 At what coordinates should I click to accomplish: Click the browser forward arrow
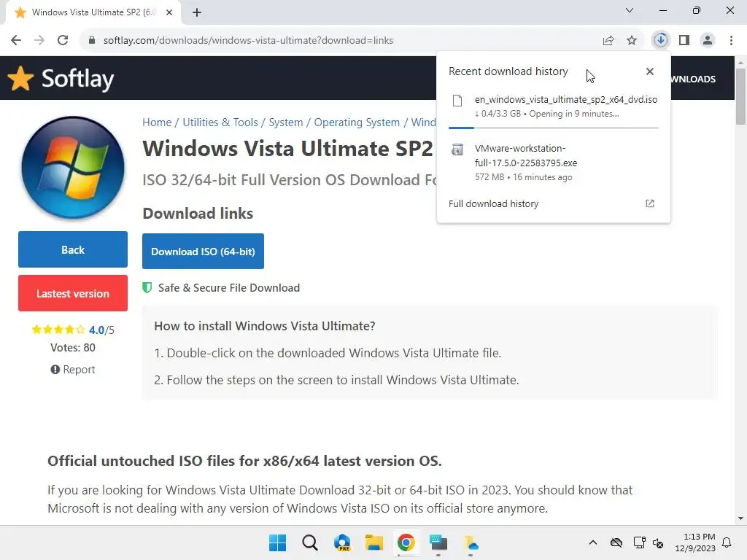coord(39,41)
